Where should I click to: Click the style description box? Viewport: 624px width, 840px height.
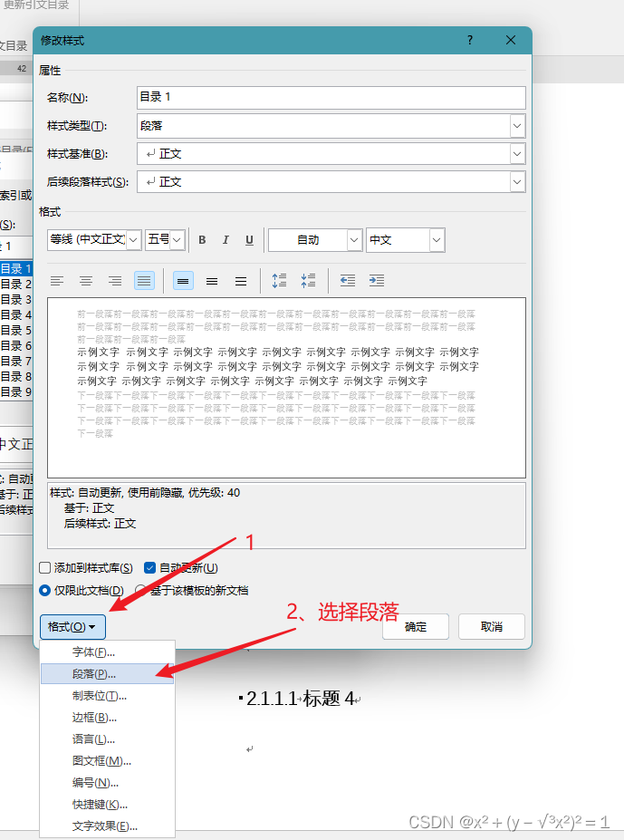[x=286, y=516]
